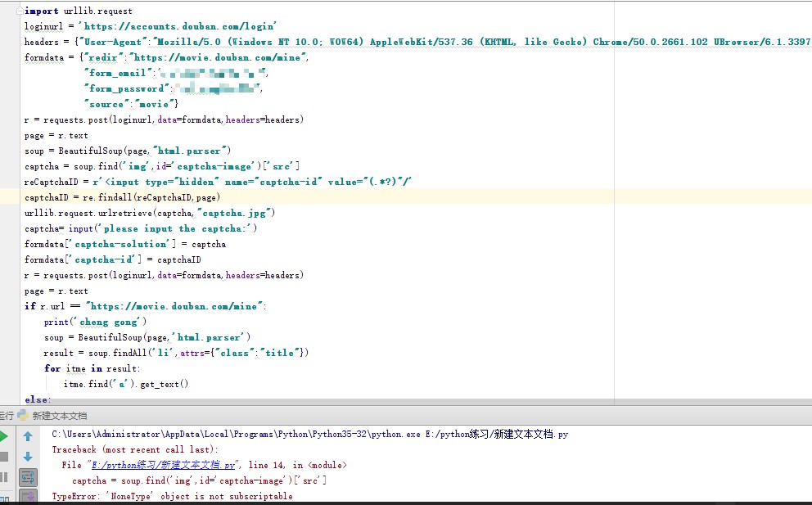Click the Up stack trace arrow
The height and width of the screenshot is (505, 812).
pyautogui.click(x=28, y=436)
